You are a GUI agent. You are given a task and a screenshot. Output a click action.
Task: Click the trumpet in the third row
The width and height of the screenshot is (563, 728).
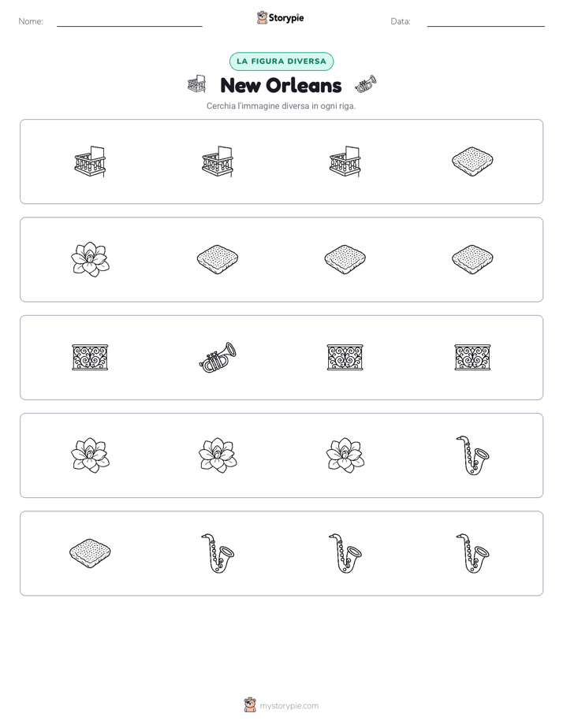(x=218, y=358)
